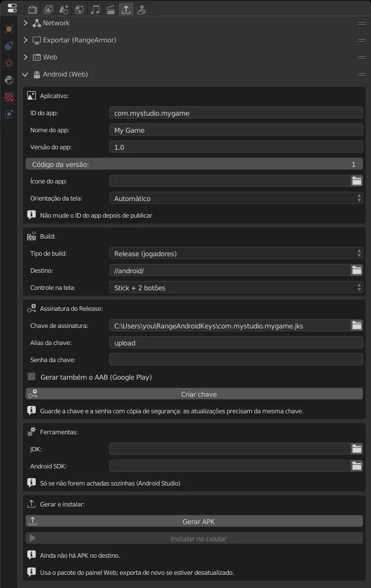Grab the Web panel drag handle
The width and height of the screenshot is (371, 588).
pos(361,57)
